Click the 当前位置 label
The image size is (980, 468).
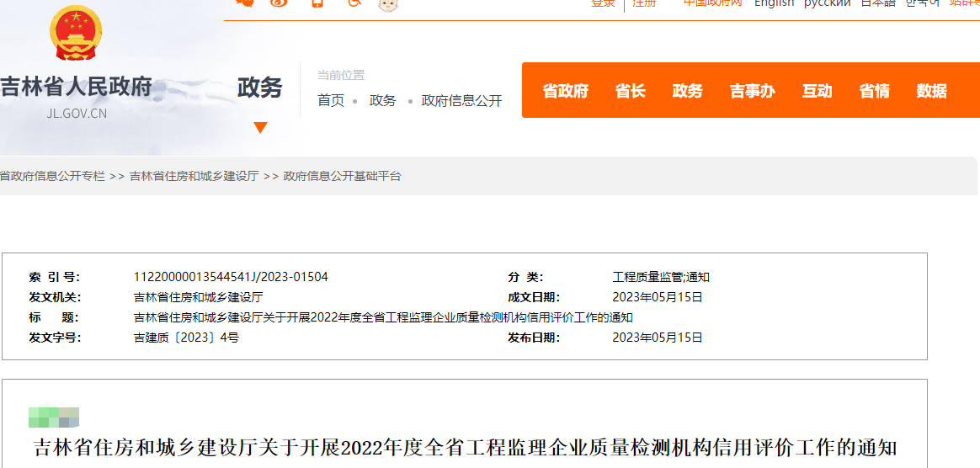coord(341,76)
